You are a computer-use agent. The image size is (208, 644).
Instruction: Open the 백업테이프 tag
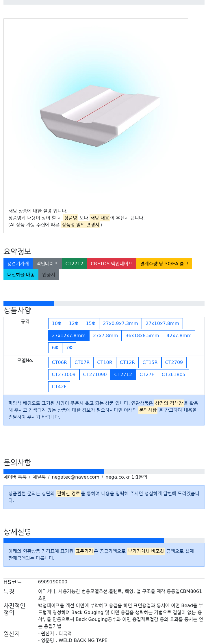(x=47, y=264)
